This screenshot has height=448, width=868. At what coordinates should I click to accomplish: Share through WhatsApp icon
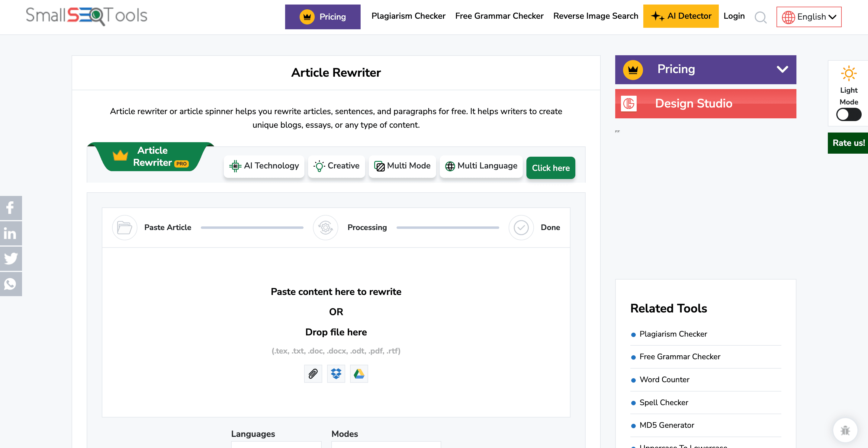11,284
